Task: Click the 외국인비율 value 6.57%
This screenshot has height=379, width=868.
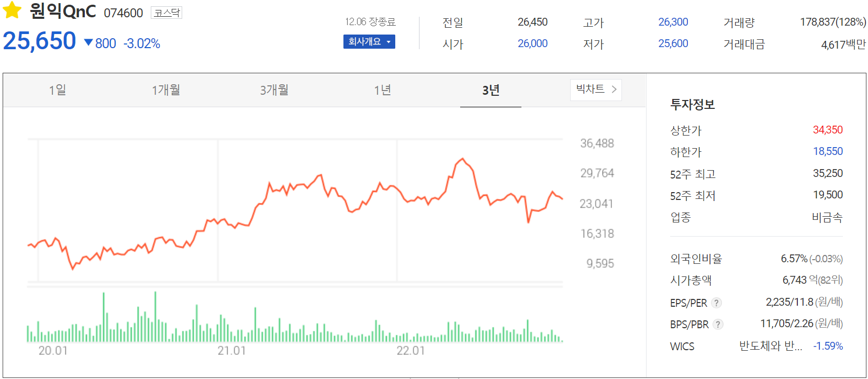Action: coord(794,259)
